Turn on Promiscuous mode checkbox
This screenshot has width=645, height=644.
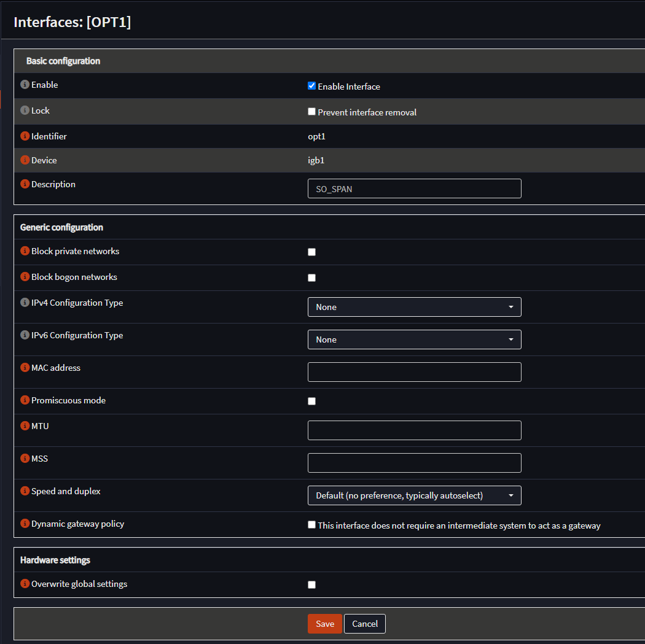click(312, 401)
